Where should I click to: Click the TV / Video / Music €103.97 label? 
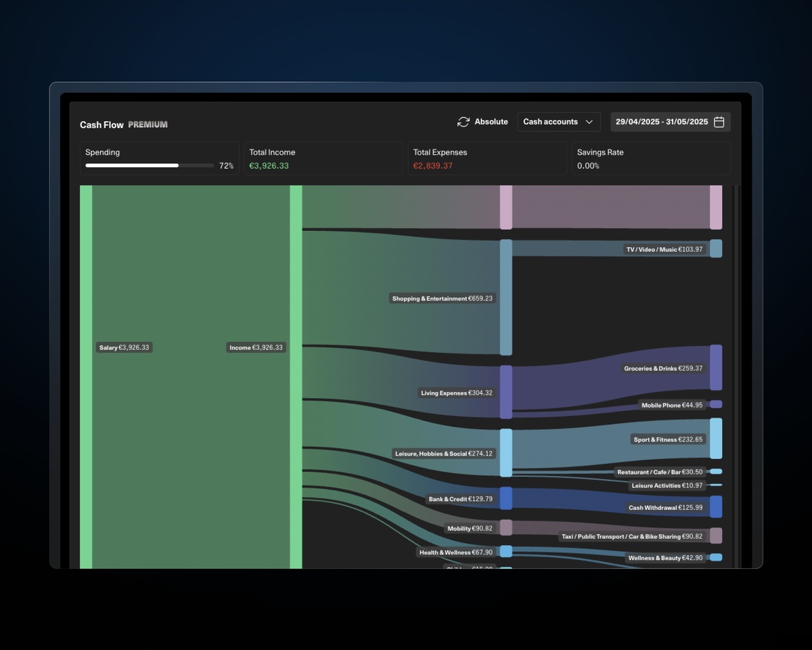tap(664, 249)
